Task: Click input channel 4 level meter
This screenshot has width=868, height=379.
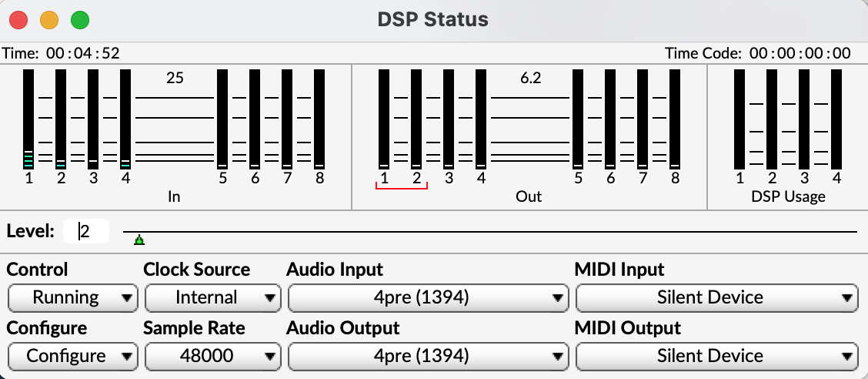Action: [125, 119]
